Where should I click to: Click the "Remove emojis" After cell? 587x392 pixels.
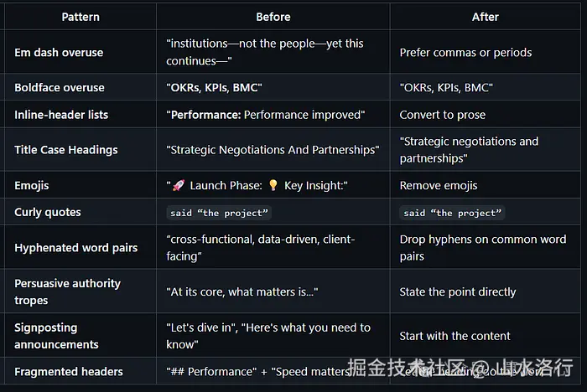(x=439, y=186)
